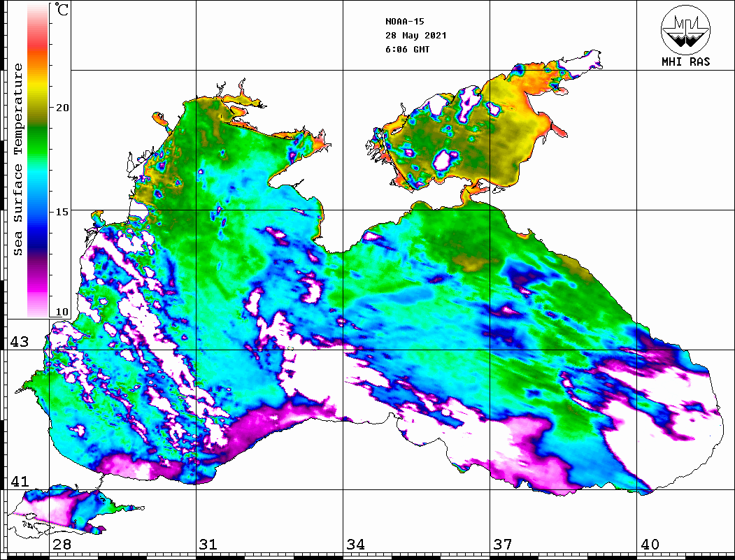Screen dimensions: 735x560
Task: Click the temperature color scale bar
Action: click(38, 160)
